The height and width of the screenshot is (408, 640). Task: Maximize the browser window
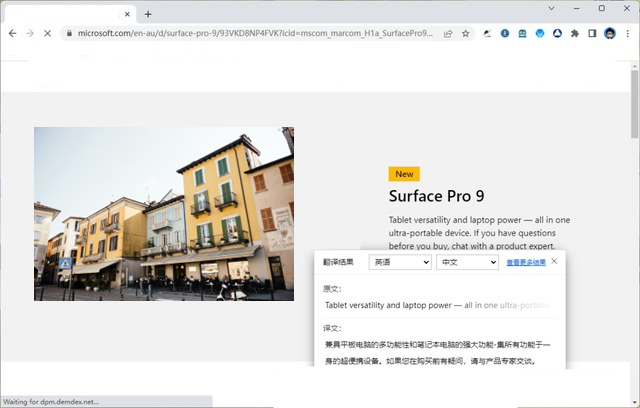point(602,8)
